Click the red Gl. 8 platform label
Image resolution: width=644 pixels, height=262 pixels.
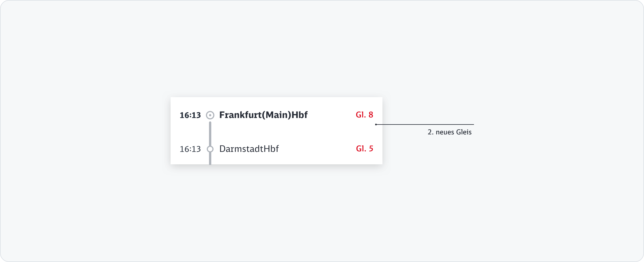click(364, 115)
